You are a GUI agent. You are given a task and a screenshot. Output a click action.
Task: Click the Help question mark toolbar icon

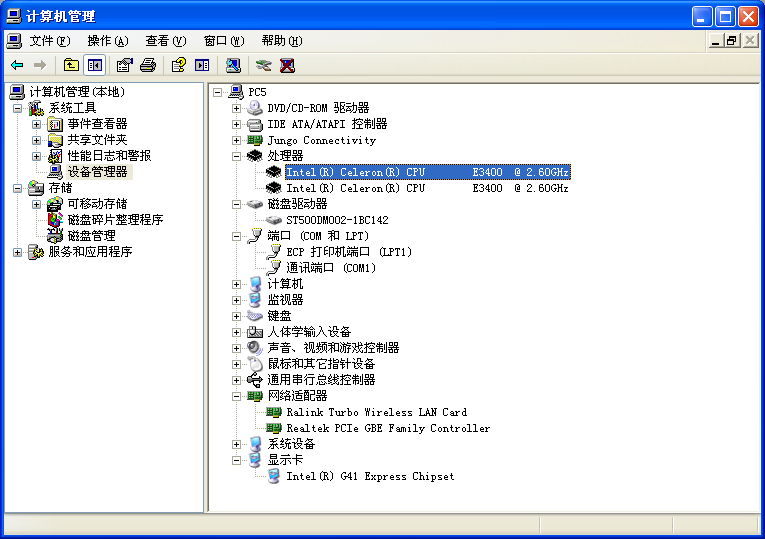tap(179, 65)
